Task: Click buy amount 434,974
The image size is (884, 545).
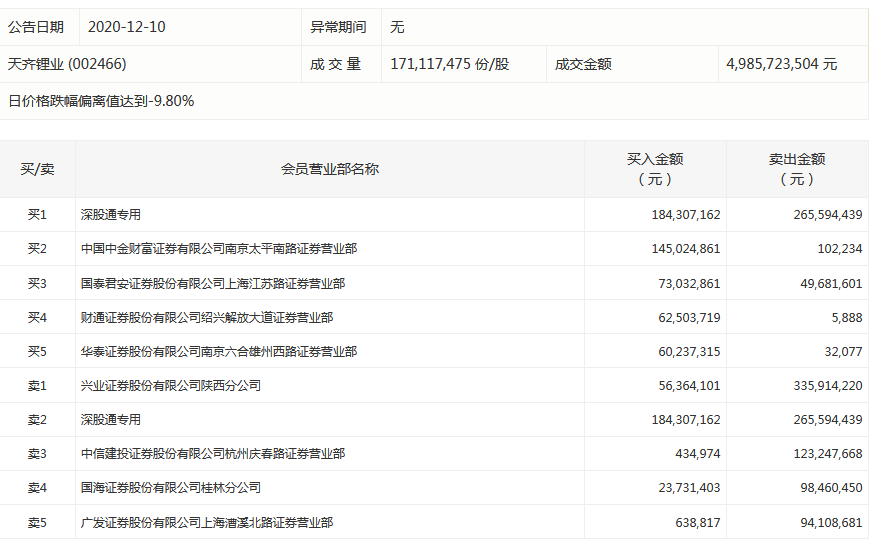Action: click(698, 454)
